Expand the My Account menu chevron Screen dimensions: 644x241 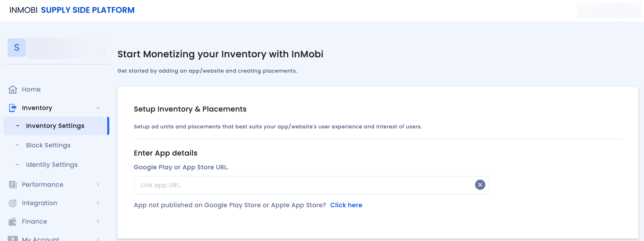tap(98, 239)
